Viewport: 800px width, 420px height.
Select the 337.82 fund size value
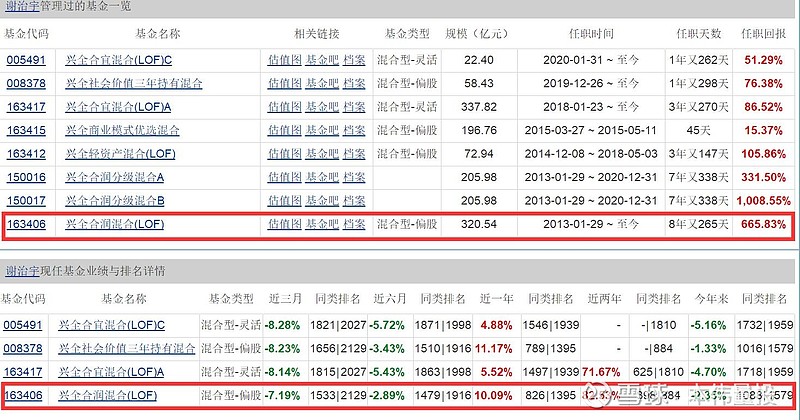pyautogui.click(x=479, y=107)
